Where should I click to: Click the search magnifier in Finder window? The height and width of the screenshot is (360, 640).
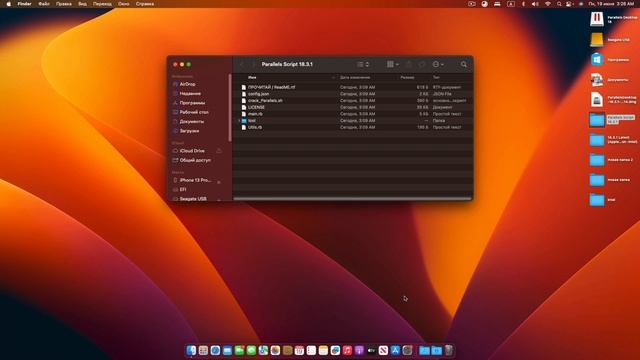click(x=464, y=64)
